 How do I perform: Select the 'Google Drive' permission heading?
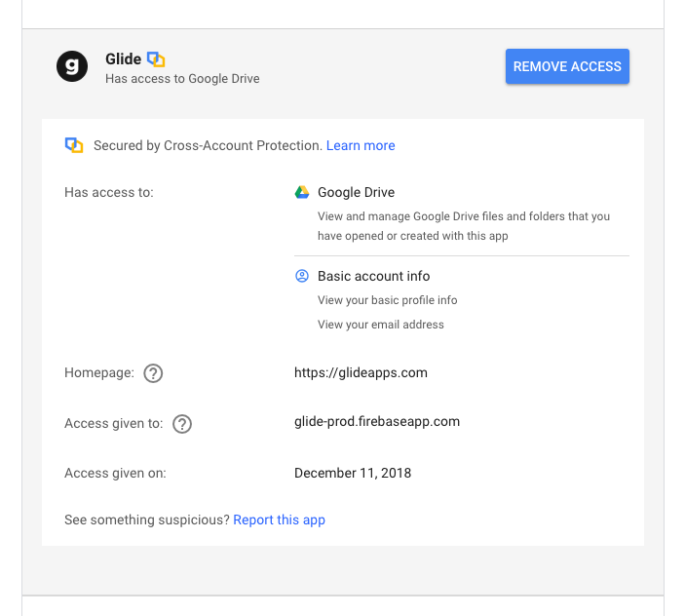pyautogui.click(x=356, y=193)
